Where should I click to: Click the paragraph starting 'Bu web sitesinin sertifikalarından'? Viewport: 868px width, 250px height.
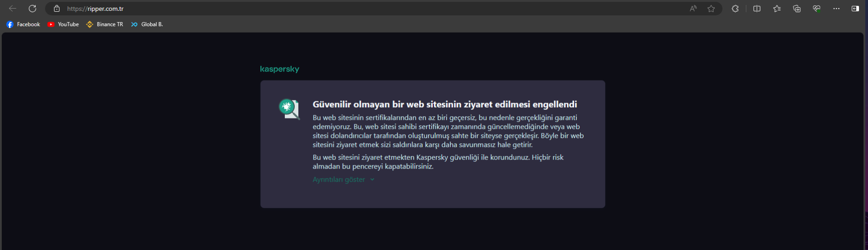click(448, 131)
